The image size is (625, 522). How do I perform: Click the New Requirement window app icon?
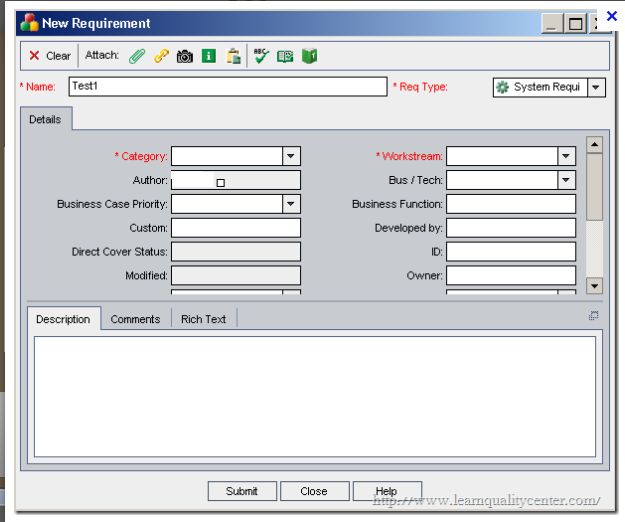click(29, 23)
